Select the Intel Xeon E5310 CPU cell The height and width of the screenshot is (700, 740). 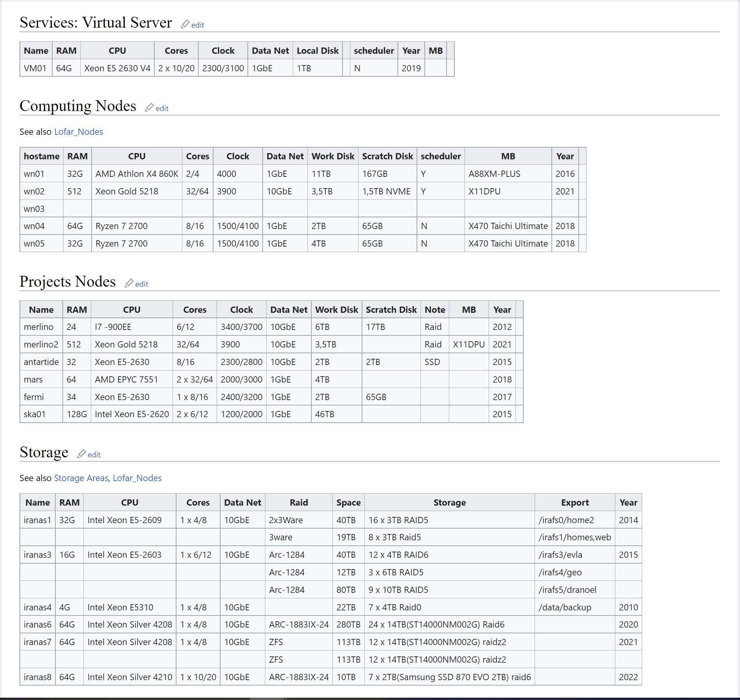[x=130, y=607]
